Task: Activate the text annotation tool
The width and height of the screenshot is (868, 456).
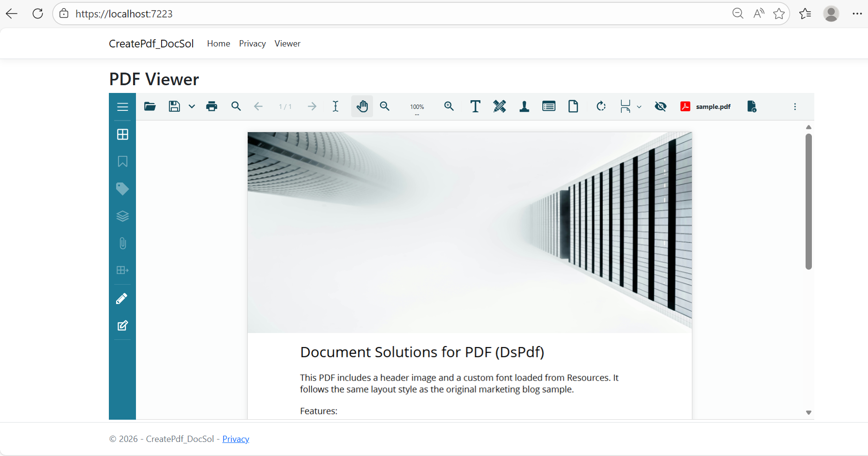Action: click(x=475, y=106)
